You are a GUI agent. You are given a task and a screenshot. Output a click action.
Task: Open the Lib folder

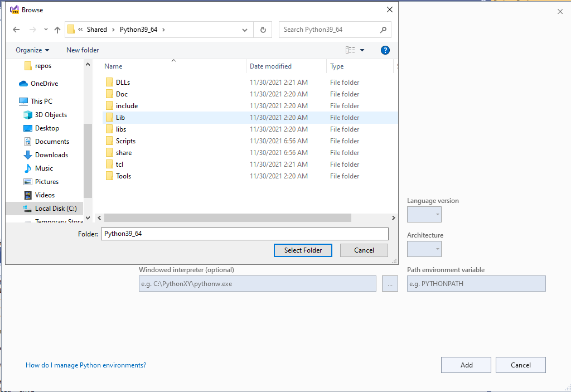click(x=119, y=117)
